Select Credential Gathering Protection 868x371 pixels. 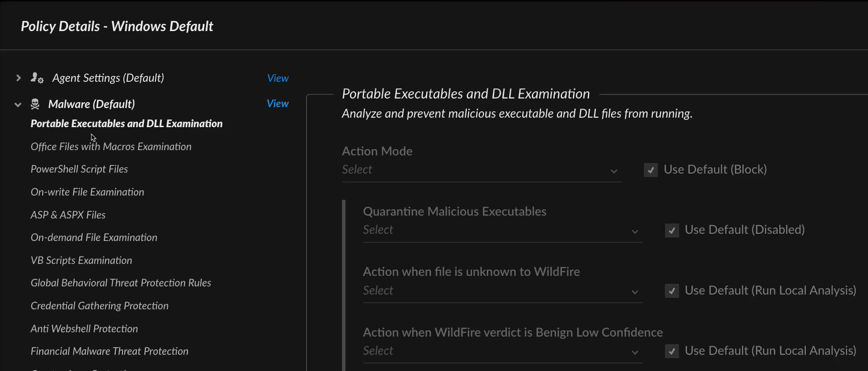point(99,306)
